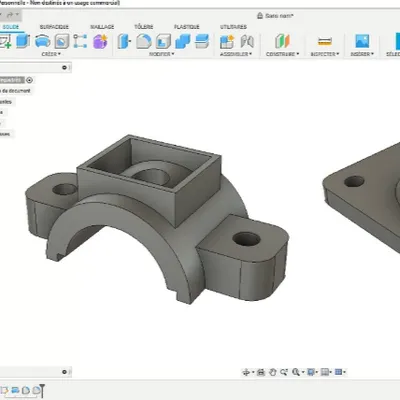Select the Pan hand tool
Viewport: 400px width, 400px height.
(x=273, y=372)
